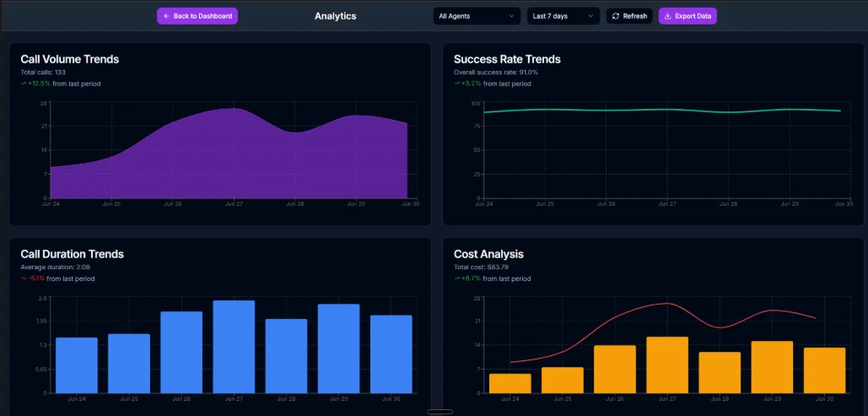This screenshot has width=868, height=416.
Task: Click the Analytics page title
Action: pyautogui.click(x=336, y=16)
